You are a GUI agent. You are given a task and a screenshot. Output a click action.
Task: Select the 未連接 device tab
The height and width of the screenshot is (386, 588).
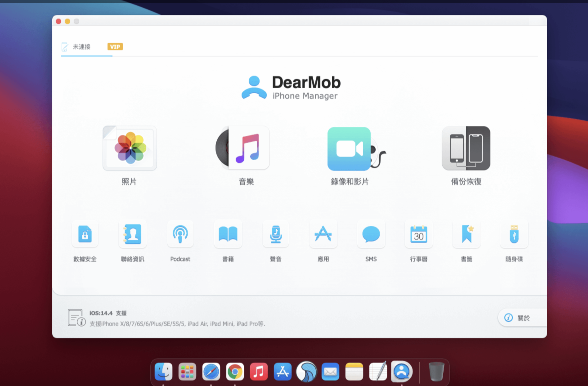[76, 47]
